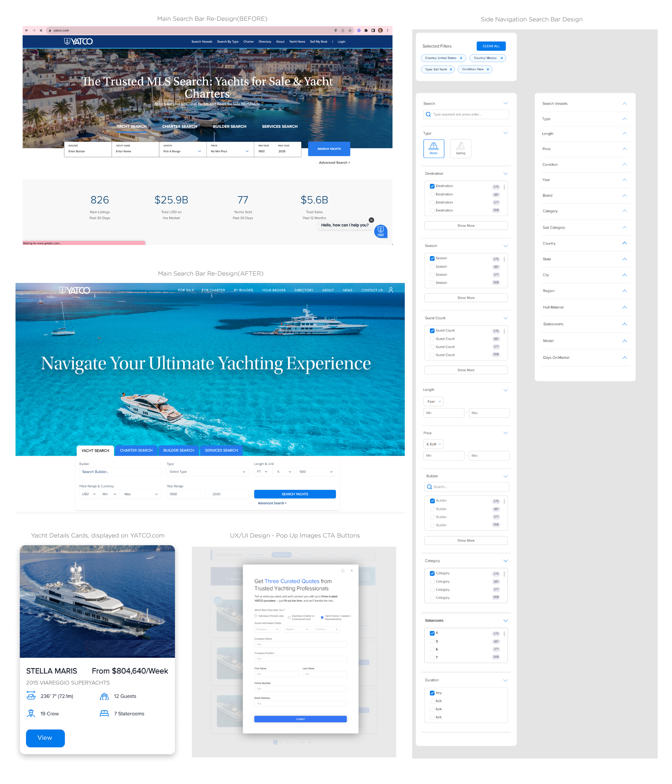
Task: Select the Motor yacht type icon
Action: click(433, 148)
